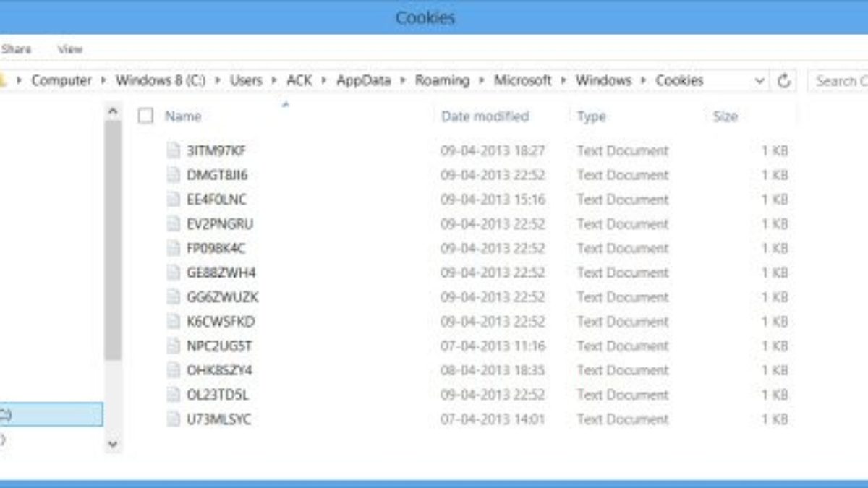Screen dimensions: 868x488
Task: Select file name K6CWSFKD
Action: [x=221, y=322]
